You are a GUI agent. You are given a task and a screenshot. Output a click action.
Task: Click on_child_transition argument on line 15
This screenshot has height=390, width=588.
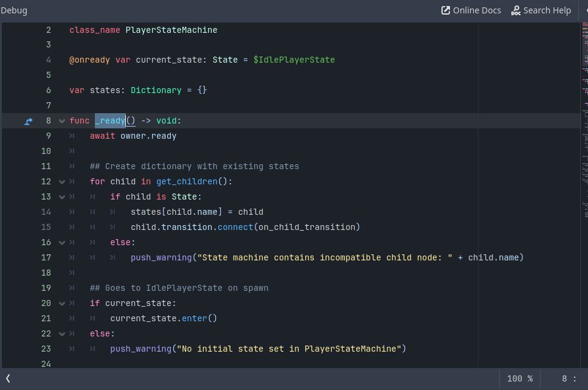[307, 227]
